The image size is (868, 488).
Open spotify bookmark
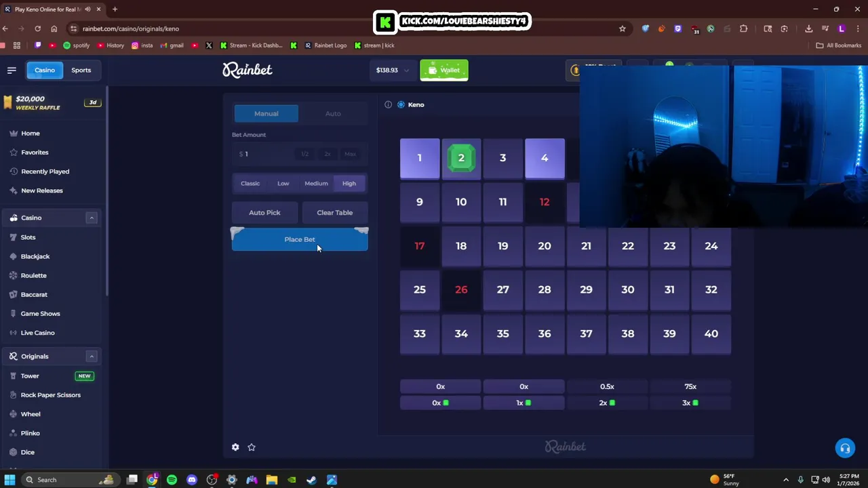(x=76, y=45)
